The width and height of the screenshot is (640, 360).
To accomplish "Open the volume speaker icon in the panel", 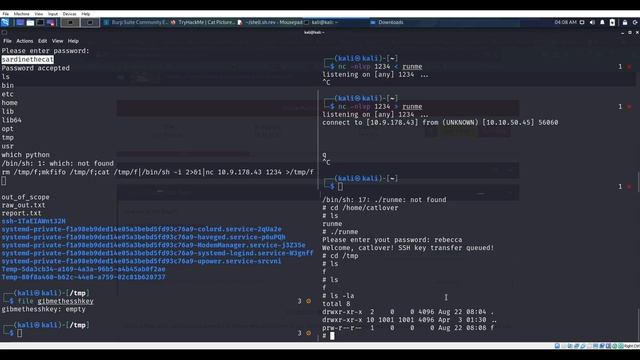I will click(592, 22).
